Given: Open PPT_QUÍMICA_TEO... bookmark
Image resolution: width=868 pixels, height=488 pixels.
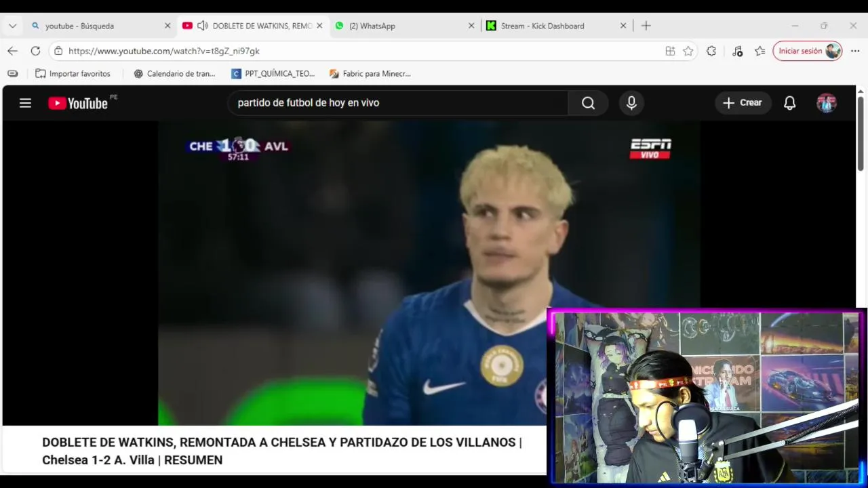Looking at the screenshot, I should point(273,73).
